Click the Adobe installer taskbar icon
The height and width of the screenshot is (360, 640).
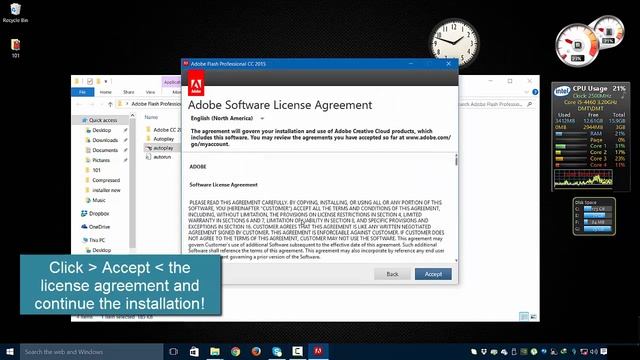coord(318,351)
